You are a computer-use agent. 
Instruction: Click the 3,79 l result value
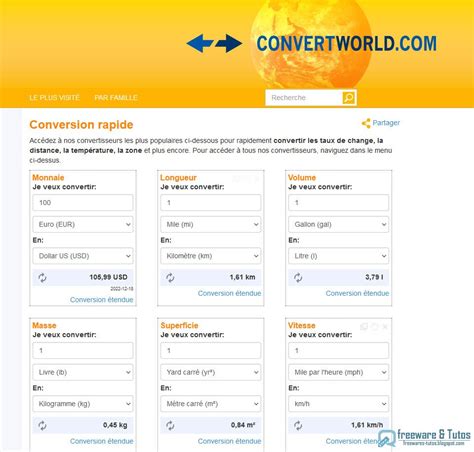pyautogui.click(x=374, y=277)
